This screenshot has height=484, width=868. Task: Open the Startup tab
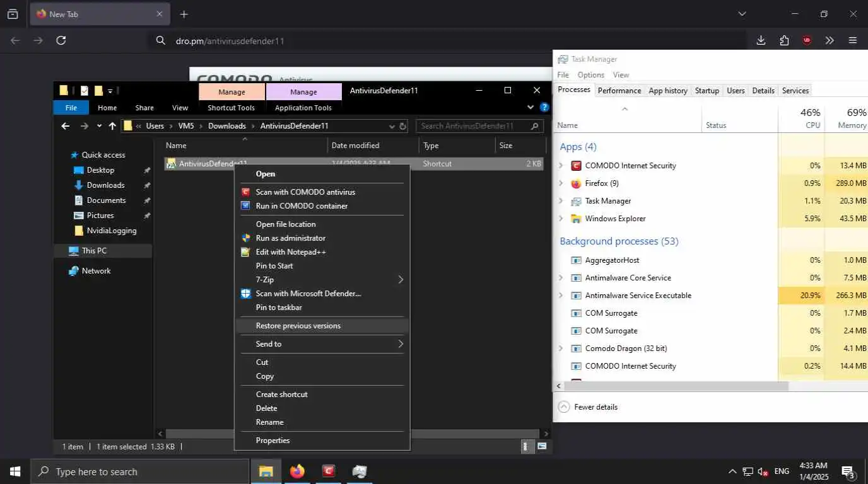click(x=707, y=91)
